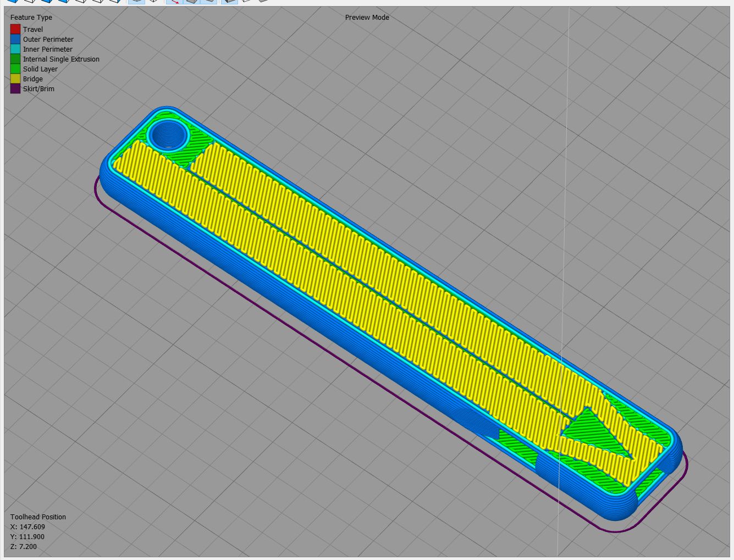This screenshot has width=734, height=560.
Task: Click the "Skirt/Brim" legend label
Action: 39,89
